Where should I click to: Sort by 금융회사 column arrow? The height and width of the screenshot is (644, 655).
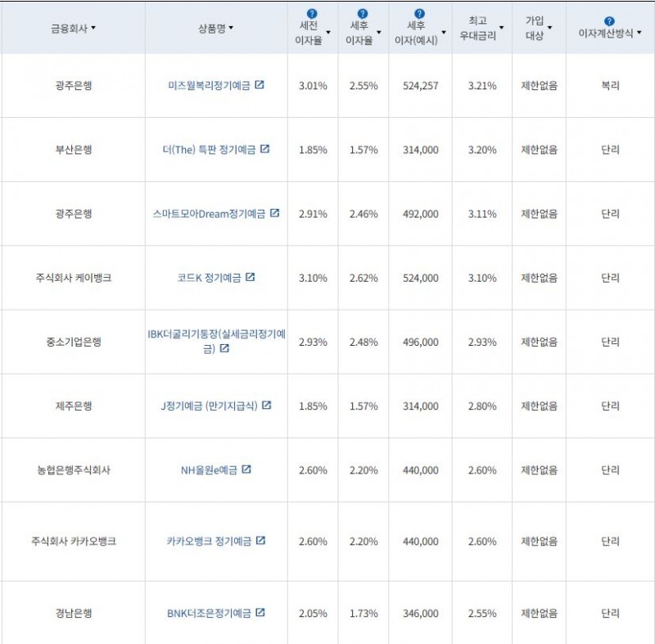click(x=93, y=28)
